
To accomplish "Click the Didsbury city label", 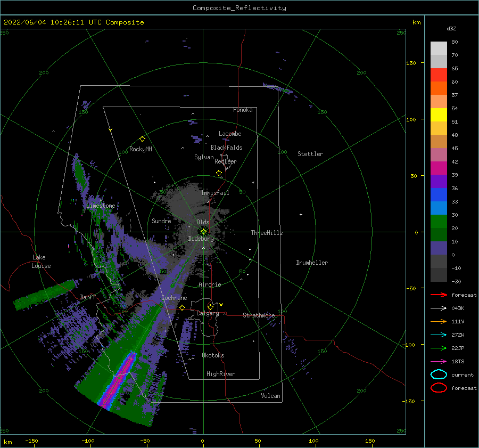I will (201, 239).
